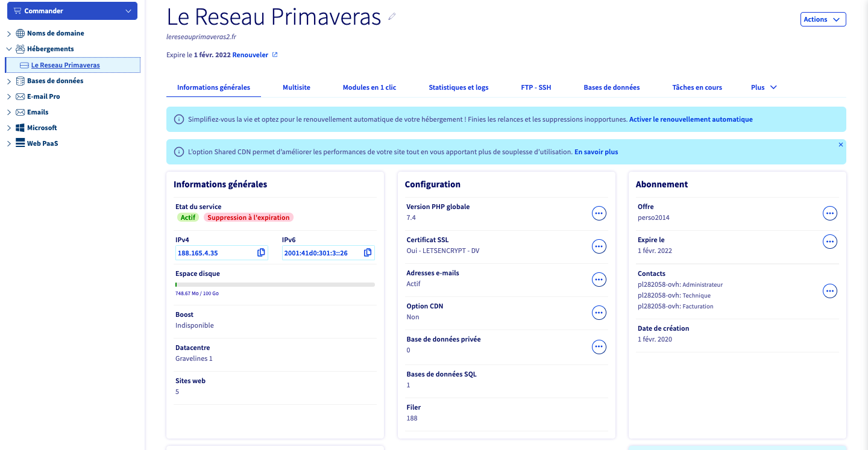
Task: Click the Espace disque usage bar
Action: coord(275,284)
